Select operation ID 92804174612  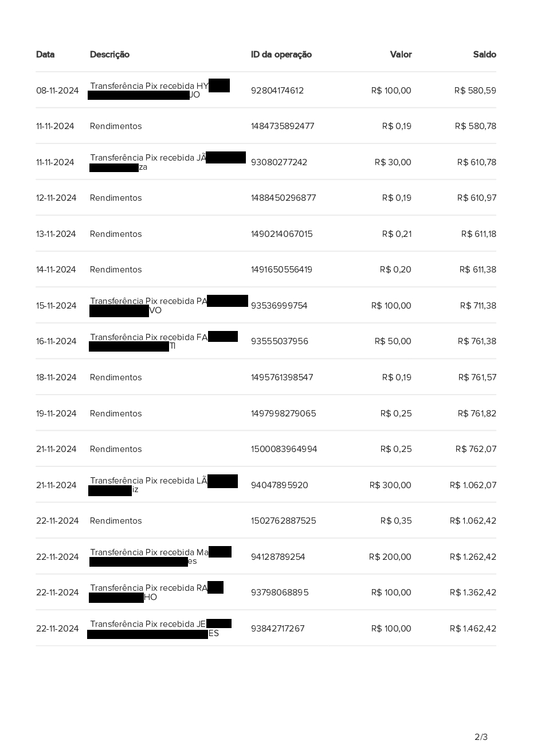[277, 91]
